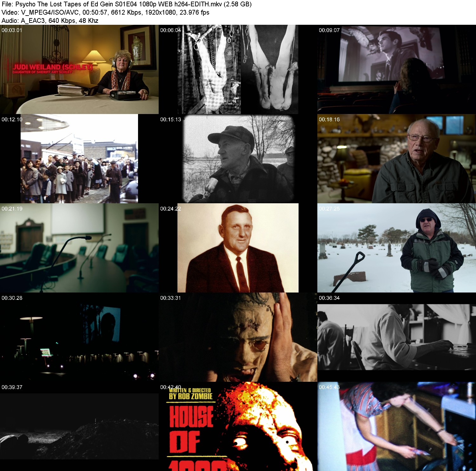Click the file name line in the header
The image size is (476, 471).
coord(127,4)
